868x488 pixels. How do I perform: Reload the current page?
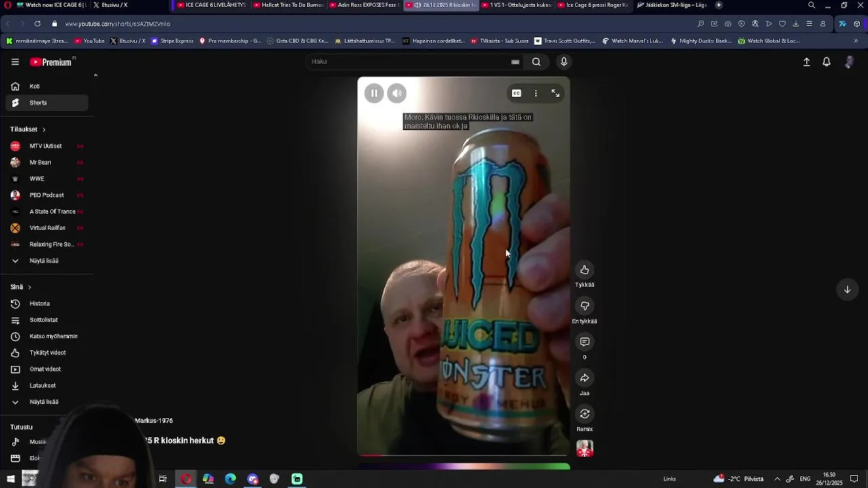coord(37,24)
